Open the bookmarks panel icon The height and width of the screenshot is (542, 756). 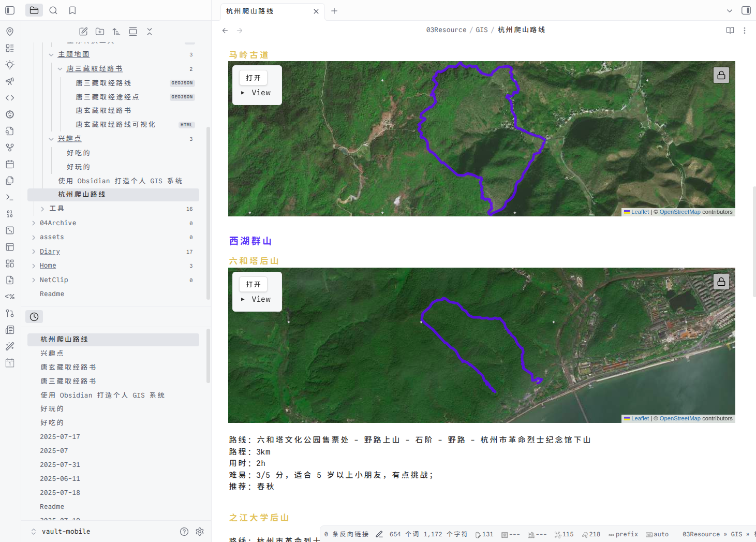coord(72,10)
